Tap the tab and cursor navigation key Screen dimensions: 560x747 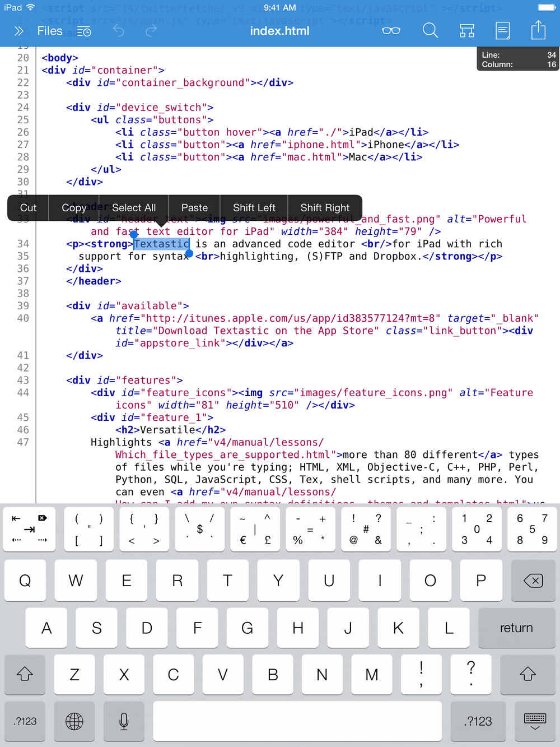pos(30,530)
